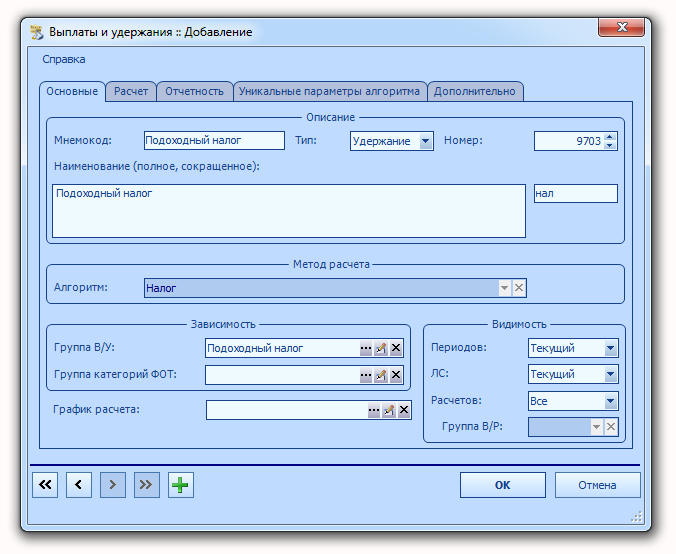The image size is (676, 554).
Task: Clear Группа категорий ФОТ with X icon
Action: click(x=396, y=375)
